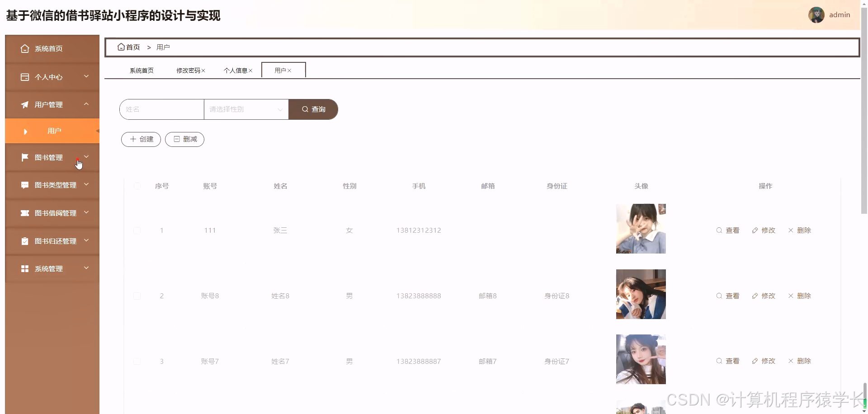The height and width of the screenshot is (414, 868).
Task: Click the flag icon beside 图书管理
Action: 25,157
